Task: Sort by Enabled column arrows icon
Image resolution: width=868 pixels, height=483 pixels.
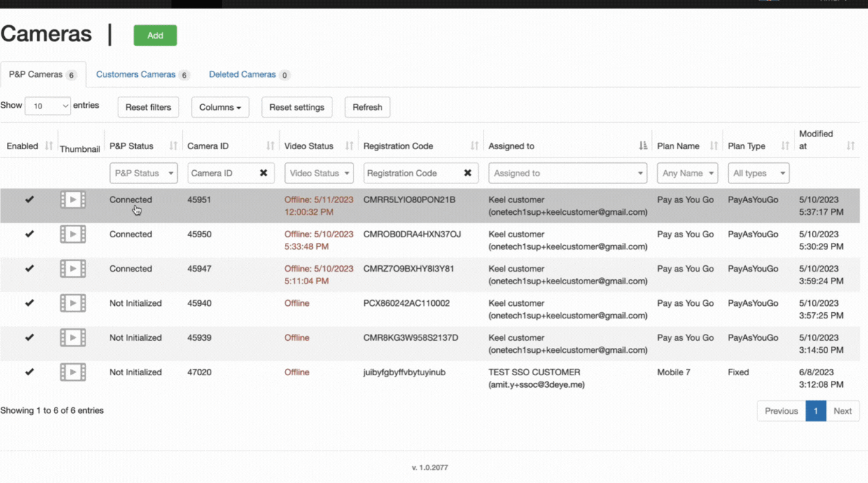Action: coord(49,146)
